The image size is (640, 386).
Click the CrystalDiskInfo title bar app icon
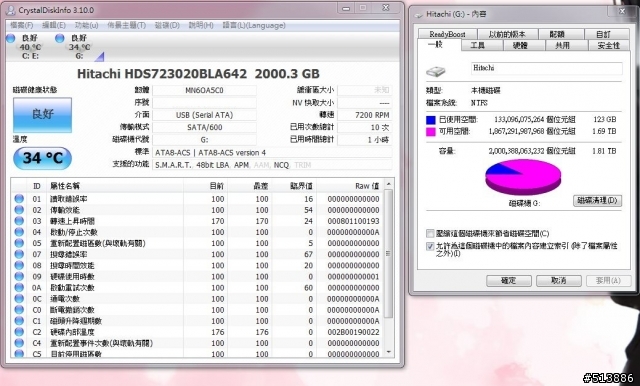(11, 10)
